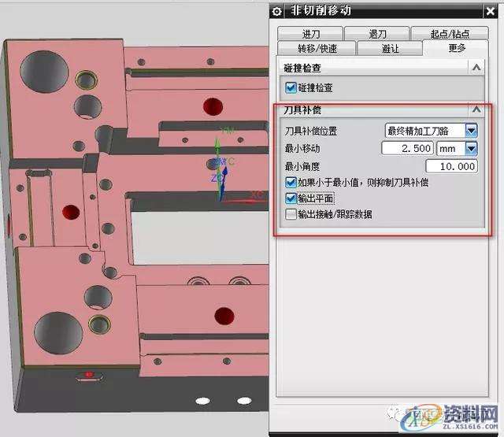Click the gear icon in dialog title

(276, 10)
